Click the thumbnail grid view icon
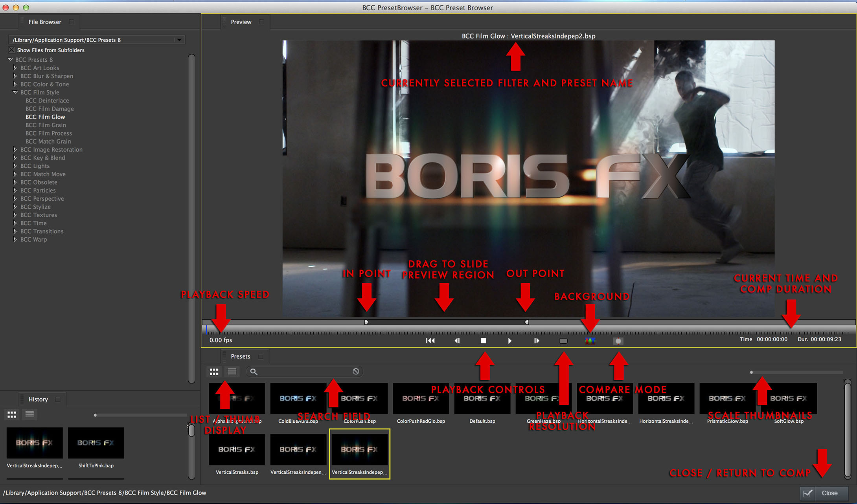Screen dimensions: 857x504 (x=214, y=371)
